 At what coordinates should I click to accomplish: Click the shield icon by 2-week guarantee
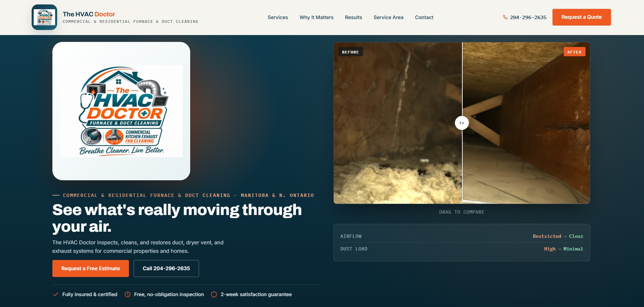(x=214, y=294)
